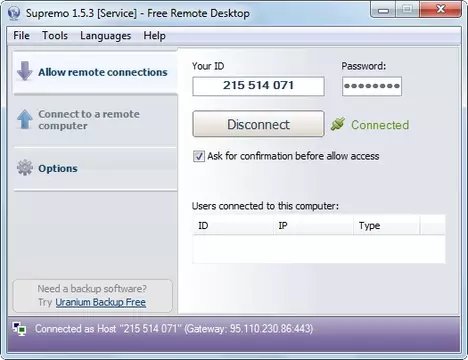
Task: Open the File menu
Action: (21, 35)
